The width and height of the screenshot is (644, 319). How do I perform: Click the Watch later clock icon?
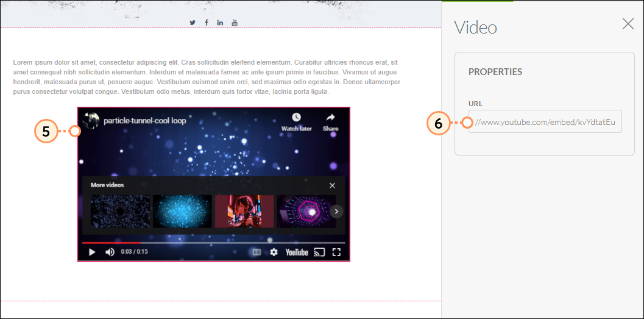(x=297, y=117)
